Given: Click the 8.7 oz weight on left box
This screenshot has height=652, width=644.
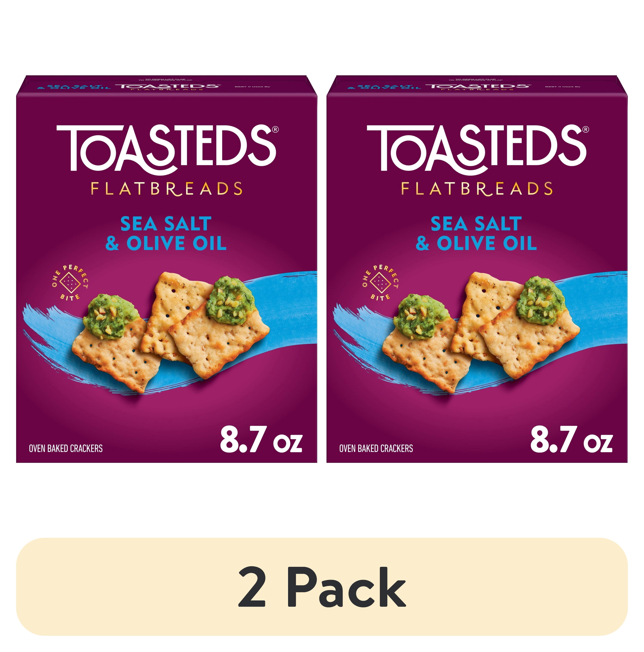Looking at the screenshot, I should tap(261, 440).
